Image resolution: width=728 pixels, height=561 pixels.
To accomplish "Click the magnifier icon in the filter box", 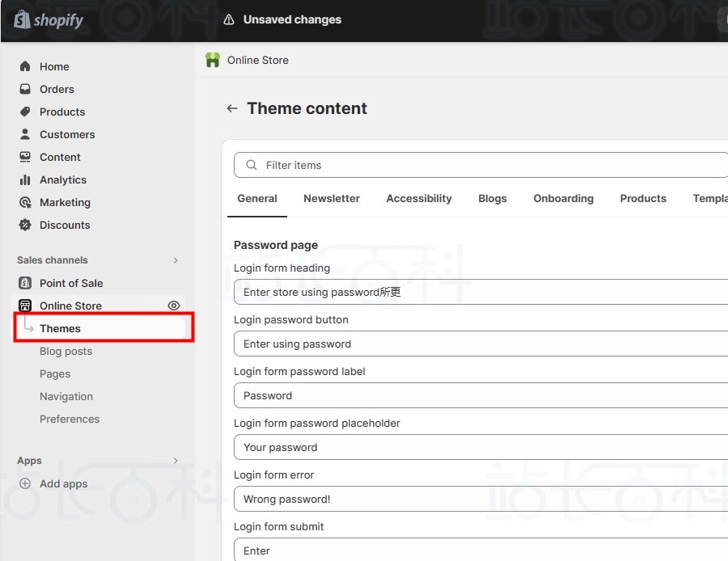I will pyautogui.click(x=252, y=165).
